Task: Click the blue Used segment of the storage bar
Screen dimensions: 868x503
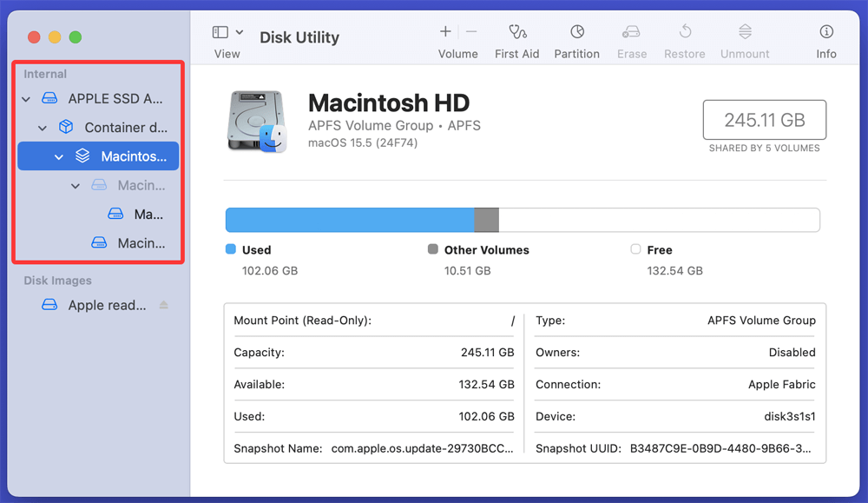Action: pos(347,219)
